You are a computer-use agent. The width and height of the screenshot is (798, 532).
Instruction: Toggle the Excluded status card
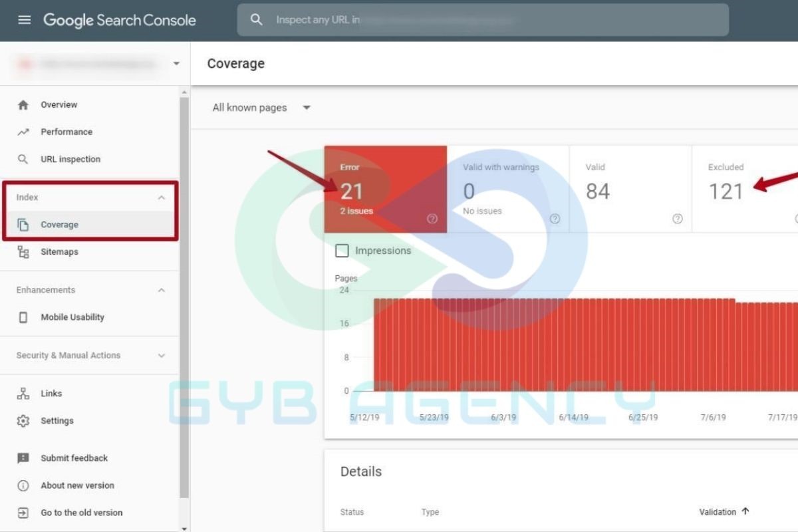point(745,190)
